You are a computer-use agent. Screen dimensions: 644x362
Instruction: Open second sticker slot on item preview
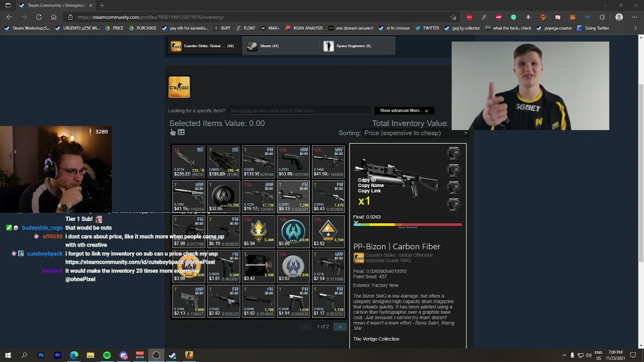(454, 170)
